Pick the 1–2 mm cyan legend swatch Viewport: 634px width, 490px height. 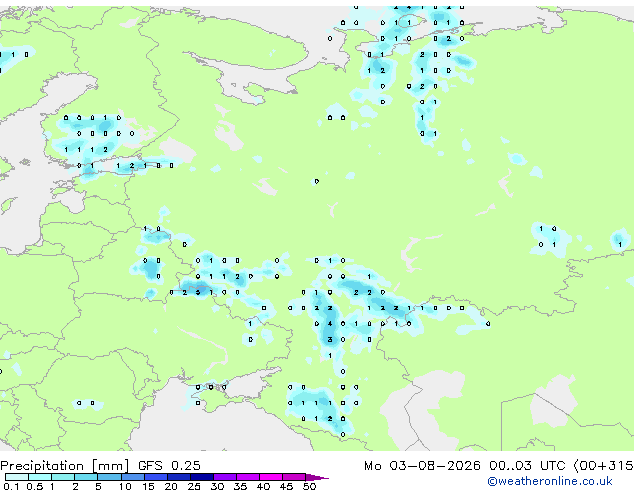[x=63, y=477]
